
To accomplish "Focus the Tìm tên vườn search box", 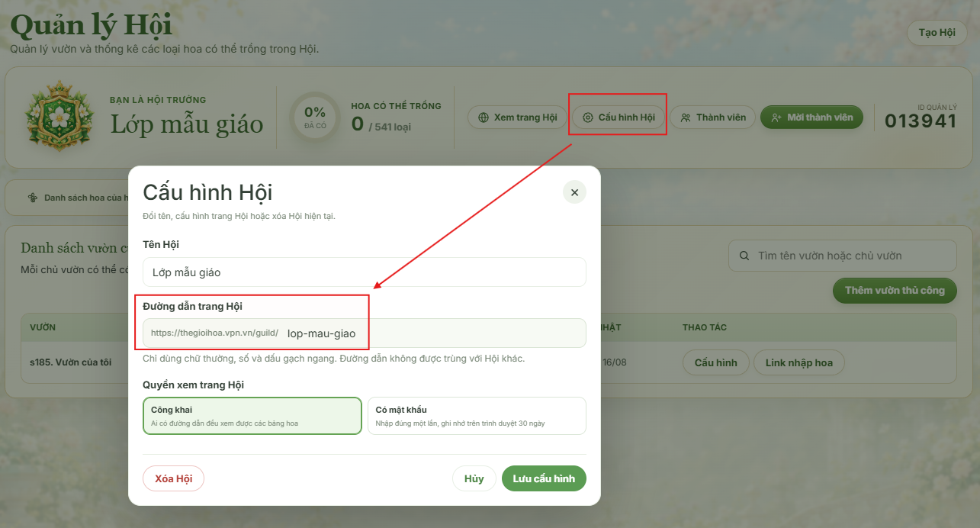I will click(x=843, y=256).
